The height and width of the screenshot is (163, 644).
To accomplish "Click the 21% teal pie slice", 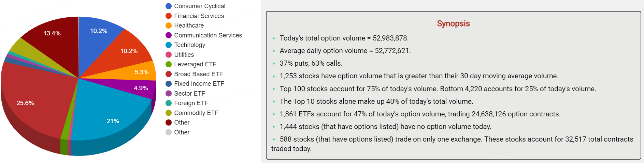I will tap(109, 116).
